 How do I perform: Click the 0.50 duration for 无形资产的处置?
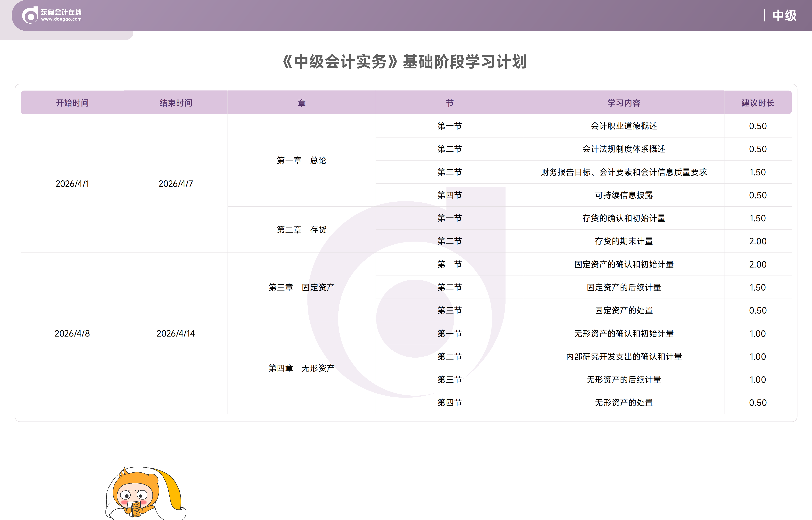[x=758, y=402]
